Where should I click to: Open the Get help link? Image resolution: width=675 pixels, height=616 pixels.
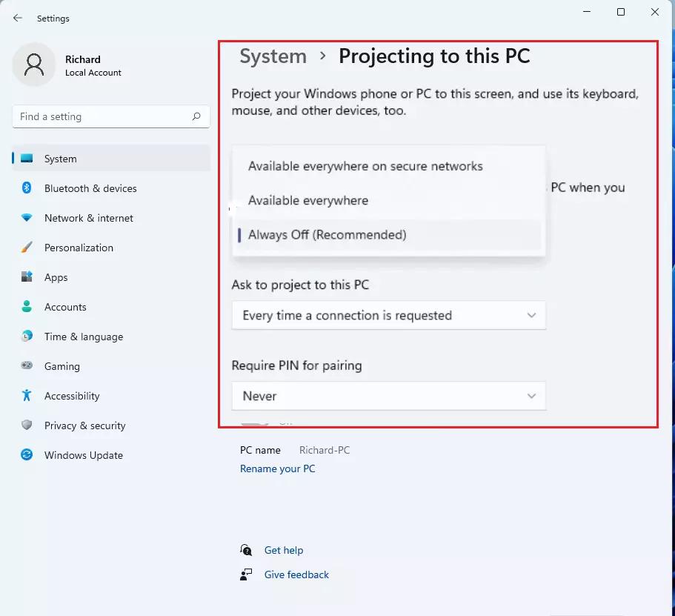coord(283,550)
